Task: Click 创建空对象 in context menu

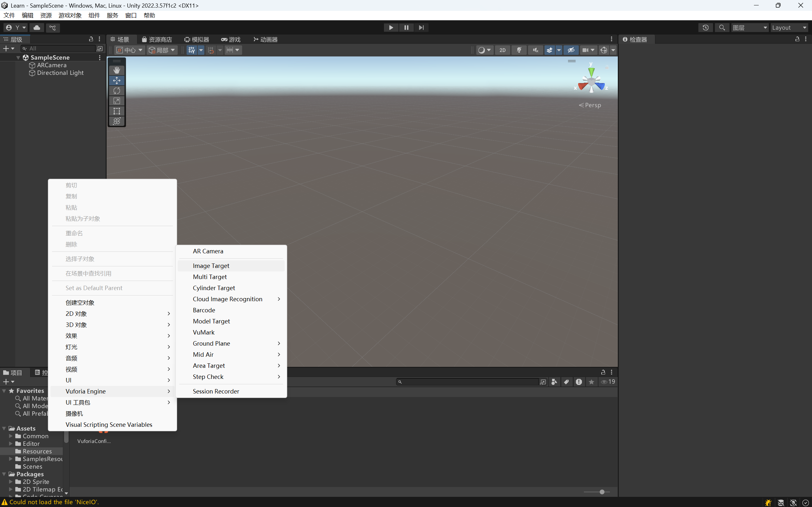Action: tap(80, 302)
